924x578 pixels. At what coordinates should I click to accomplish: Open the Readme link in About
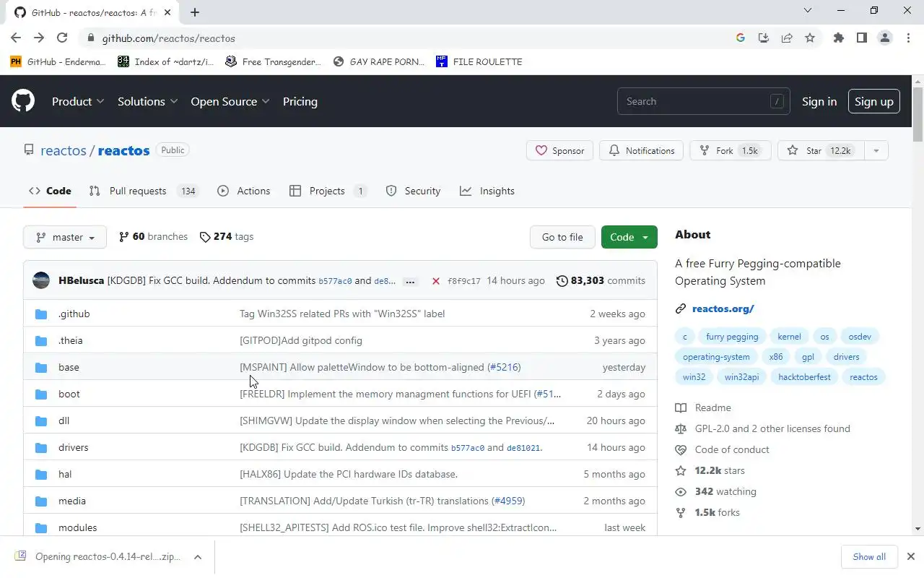pyautogui.click(x=712, y=407)
